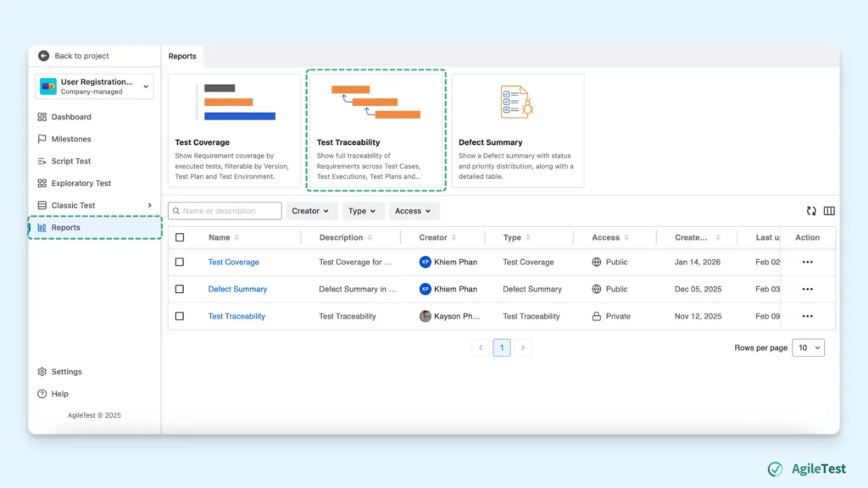Image resolution: width=868 pixels, height=488 pixels.
Task: Sort table by Creator column
Action: pyautogui.click(x=454, y=237)
